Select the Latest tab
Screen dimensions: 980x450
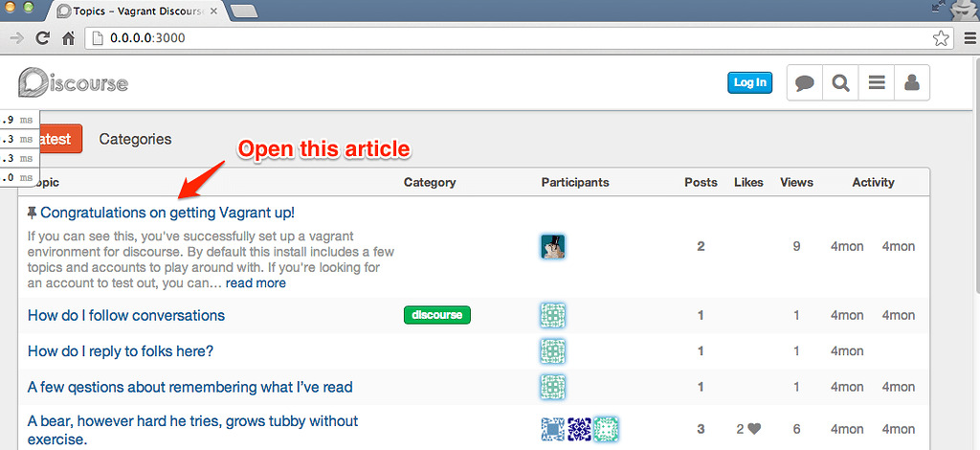pos(53,139)
